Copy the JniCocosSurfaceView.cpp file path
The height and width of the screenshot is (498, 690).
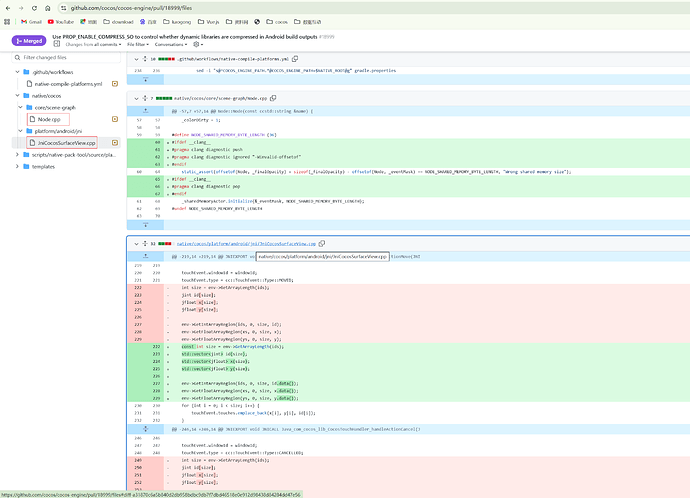coord(322,244)
